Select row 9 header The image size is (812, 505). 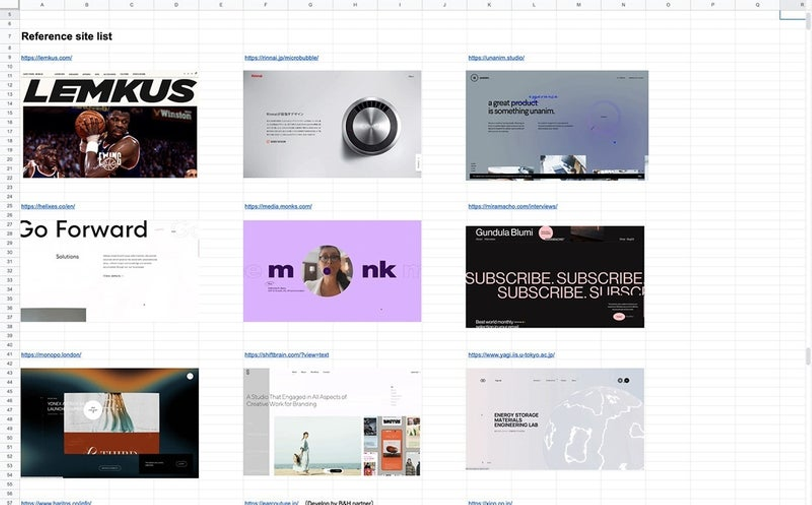pos(10,58)
